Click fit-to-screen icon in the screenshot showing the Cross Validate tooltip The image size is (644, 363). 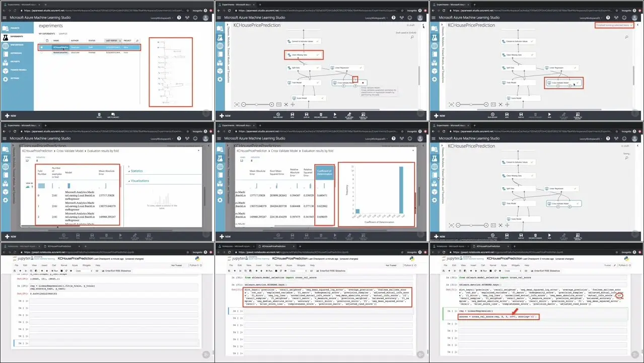286,104
